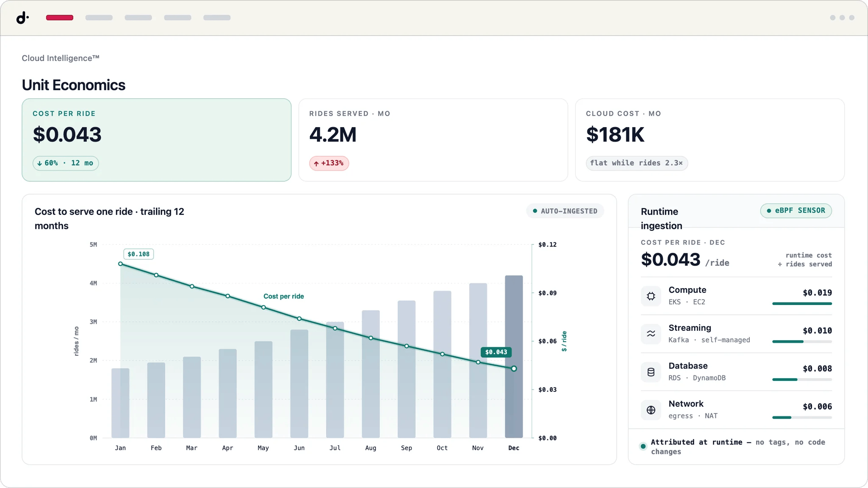This screenshot has width=868, height=488.
Task: Click the July bar in chart
Action: tap(335, 380)
